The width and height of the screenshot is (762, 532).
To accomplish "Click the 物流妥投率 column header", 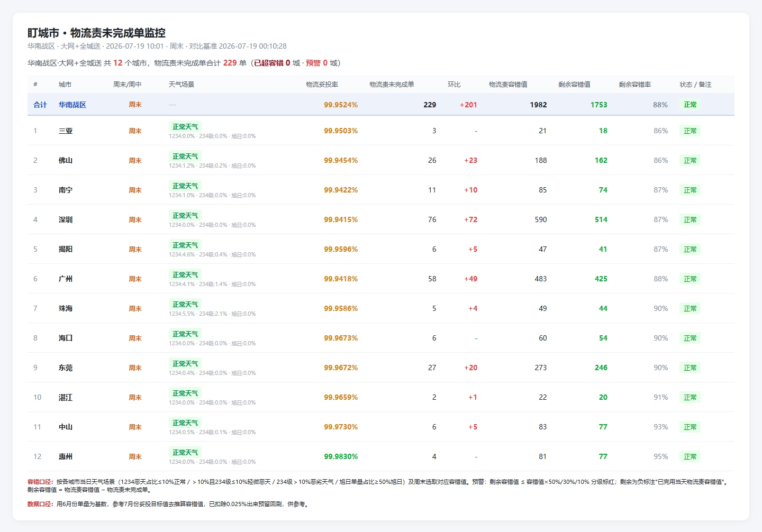I will click(322, 85).
